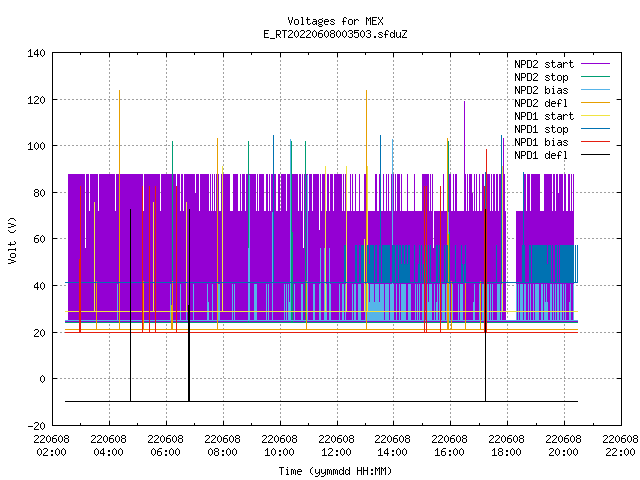Click the 12:00 x-axis time label

(x=336, y=452)
